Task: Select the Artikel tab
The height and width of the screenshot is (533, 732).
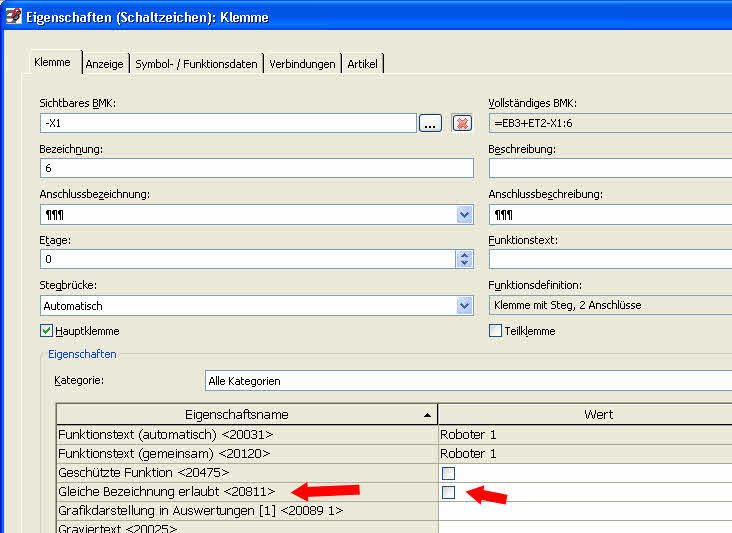Action: (364, 63)
